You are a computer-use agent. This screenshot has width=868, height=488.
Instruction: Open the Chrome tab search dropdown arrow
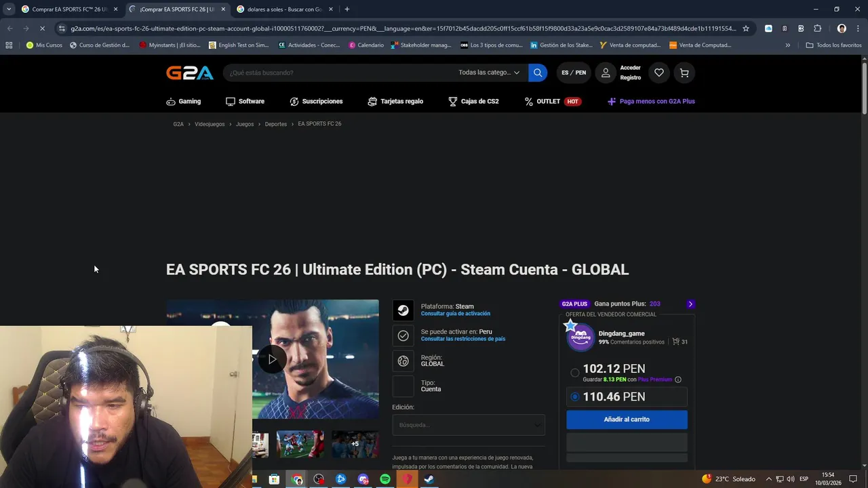(x=9, y=9)
